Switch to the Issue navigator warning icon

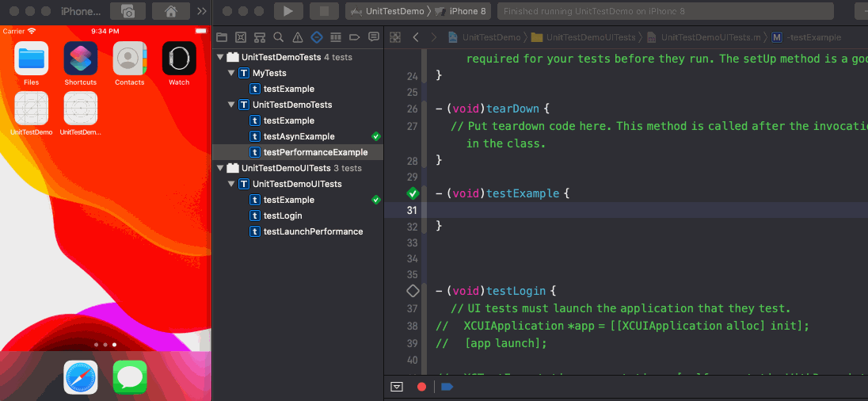(298, 37)
